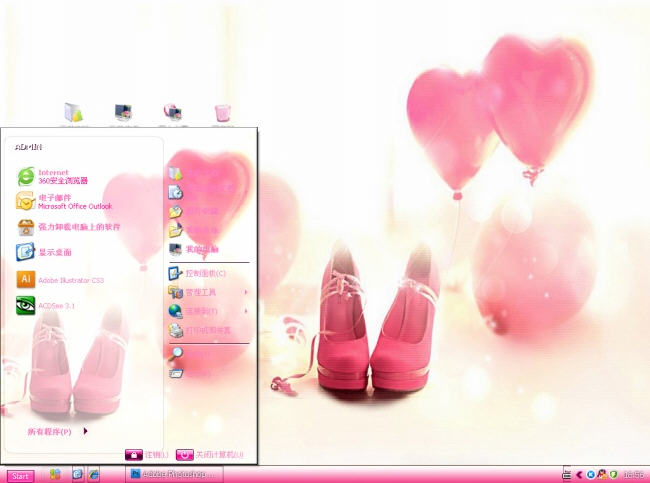Image resolution: width=650 pixels, height=483 pixels.
Task: Click the Run entry at the bottom of the right column
Action: [x=190, y=373]
